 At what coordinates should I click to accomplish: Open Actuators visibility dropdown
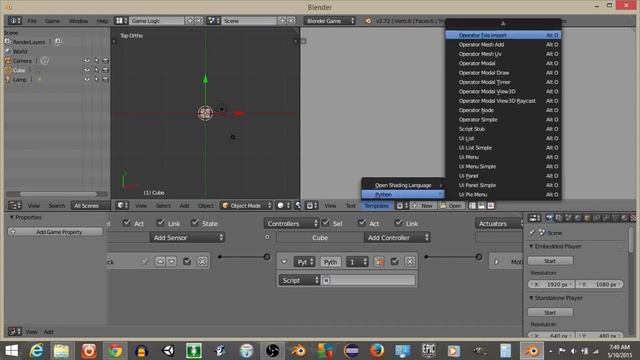500,223
